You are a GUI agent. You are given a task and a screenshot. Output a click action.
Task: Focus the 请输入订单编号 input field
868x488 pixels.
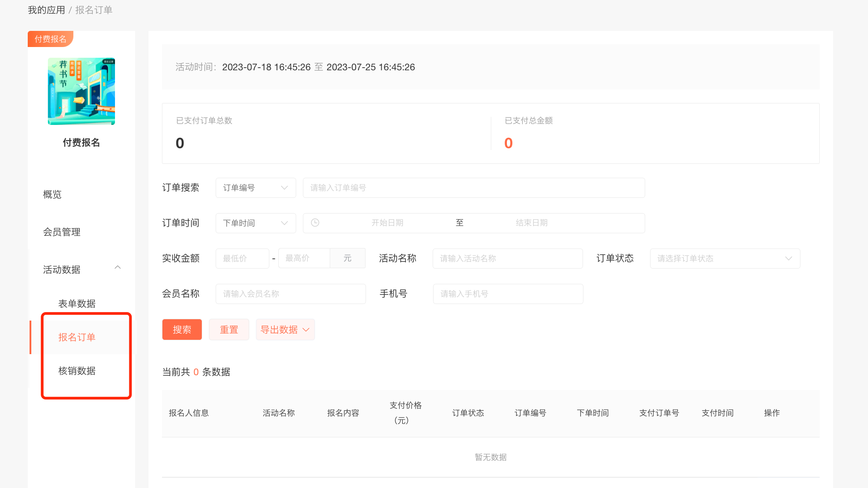(473, 188)
